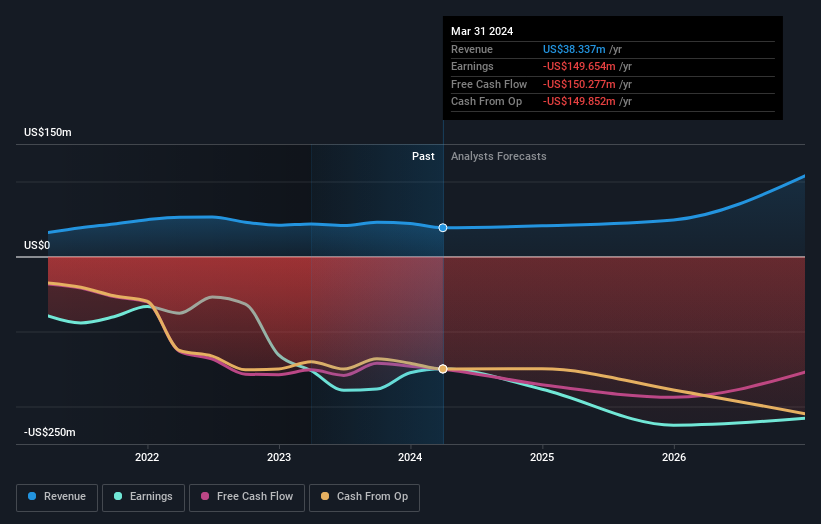Click the -US$150.277m free cash flow value

click(579, 84)
